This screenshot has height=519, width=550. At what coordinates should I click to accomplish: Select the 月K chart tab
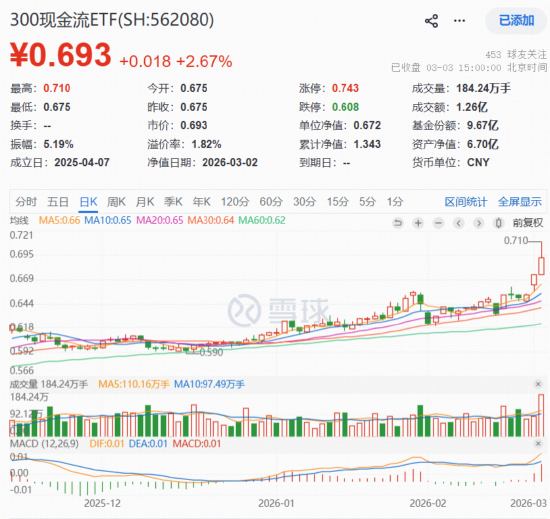point(145,202)
